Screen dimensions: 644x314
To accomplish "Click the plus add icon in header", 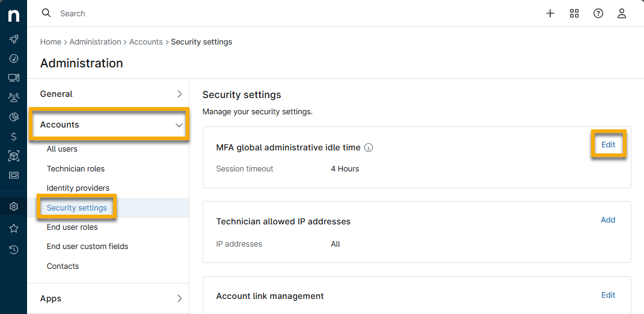I will click(x=550, y=13).
